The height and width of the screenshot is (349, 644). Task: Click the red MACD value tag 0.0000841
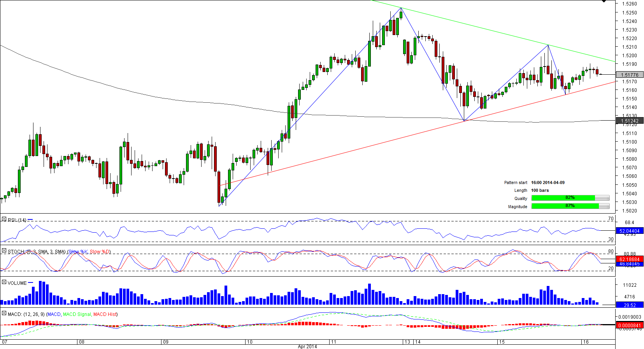(629, 326)
